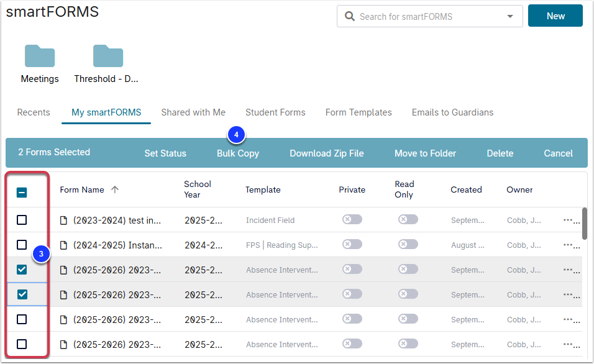Click the FPS | Reading Sup... template cell
Image resolution: width=594 pixels, height=364 pixels.
point(282,245)
